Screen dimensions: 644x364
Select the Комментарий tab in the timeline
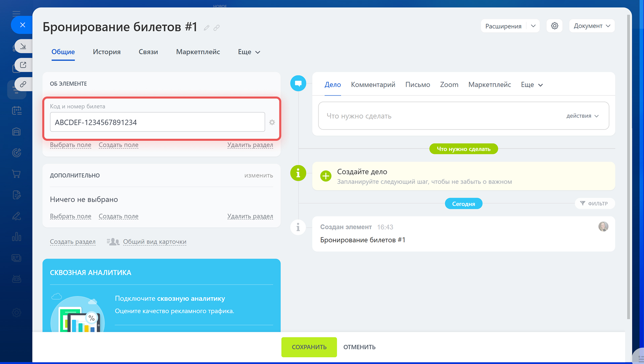pyautogui.click(x=373, y=85)
